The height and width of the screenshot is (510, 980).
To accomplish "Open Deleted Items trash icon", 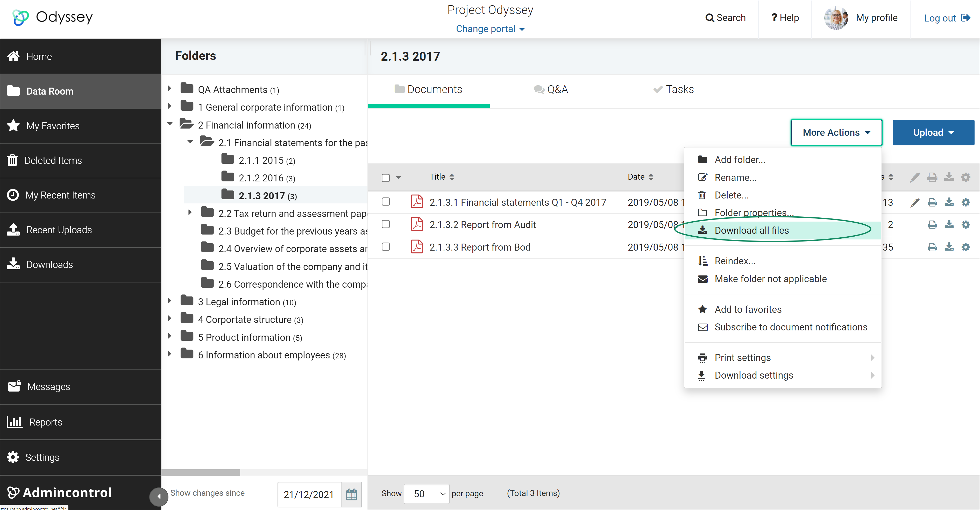I will [12, 160].
